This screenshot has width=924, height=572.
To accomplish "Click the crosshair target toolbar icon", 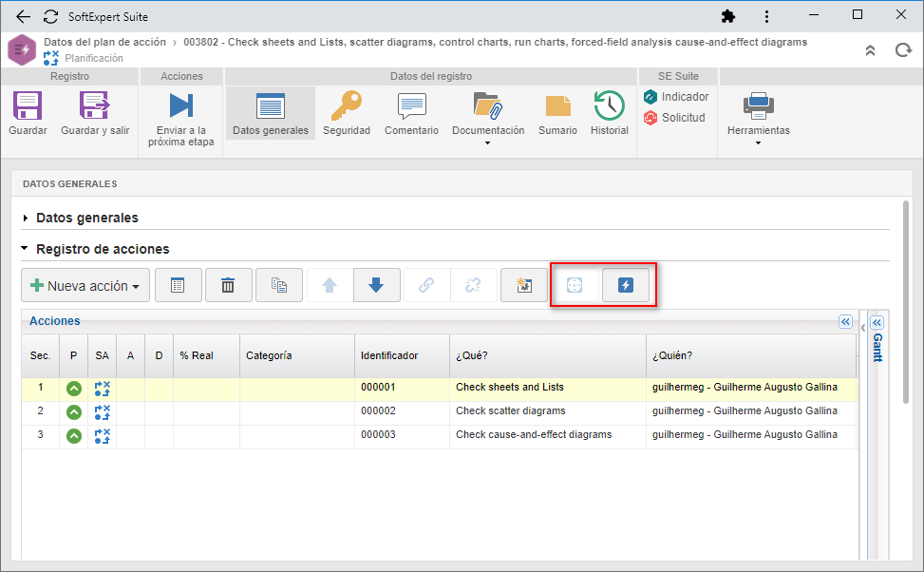I will (575, 285).
